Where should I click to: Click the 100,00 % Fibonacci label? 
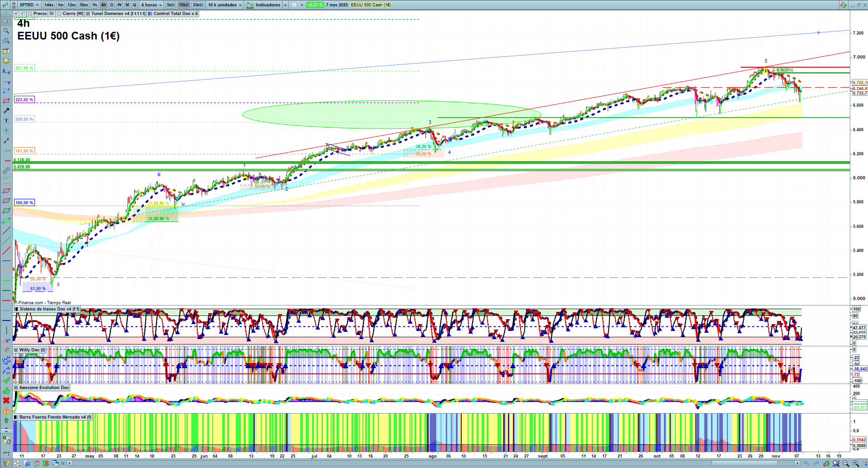tap(24, 203)
